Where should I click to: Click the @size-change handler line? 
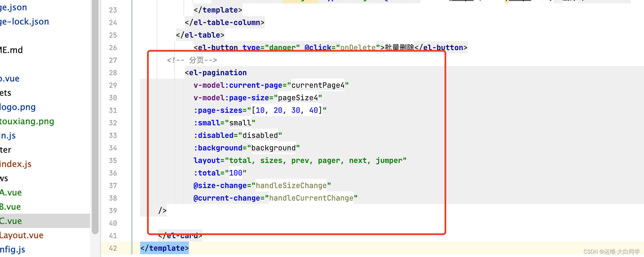click(262, 185)
